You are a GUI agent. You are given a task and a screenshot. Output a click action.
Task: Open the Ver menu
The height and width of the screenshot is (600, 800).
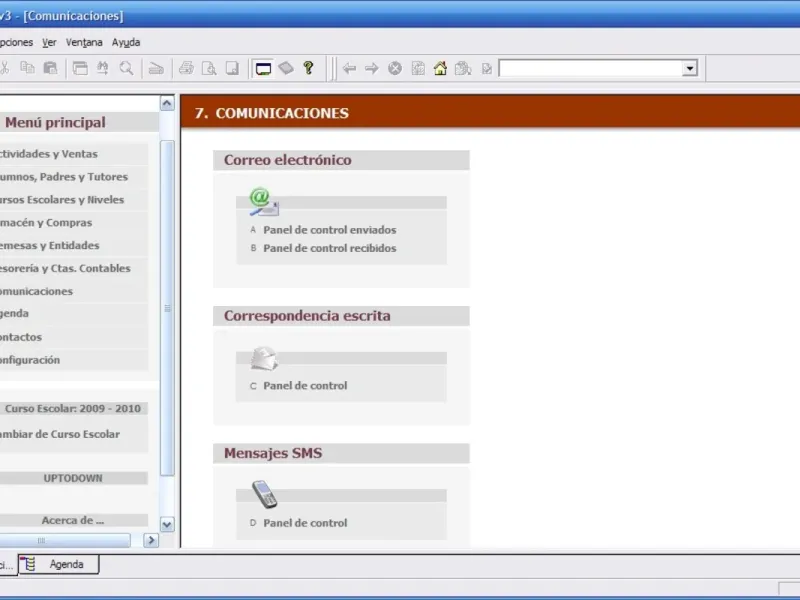tap(49, 42)
